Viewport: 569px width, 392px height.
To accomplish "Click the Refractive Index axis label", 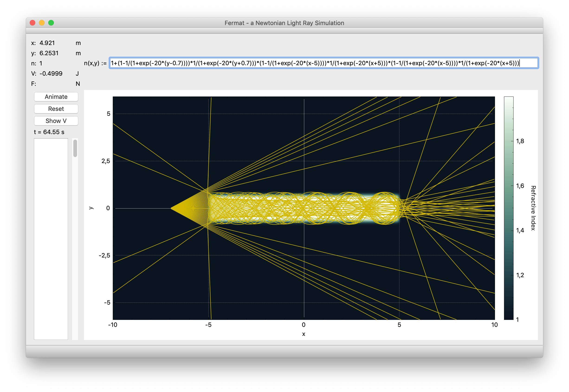I will pos(533,208).
